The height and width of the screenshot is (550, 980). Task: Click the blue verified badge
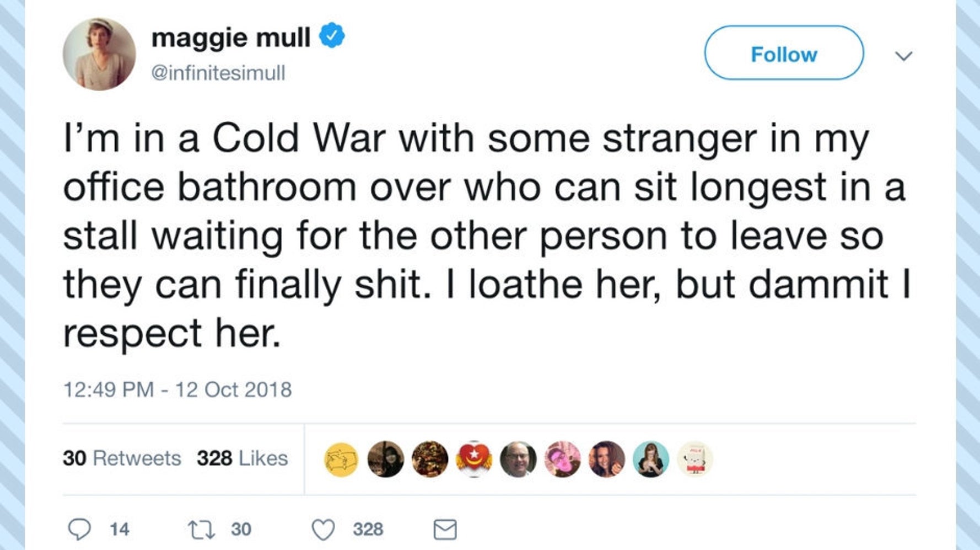coord(332,36)
